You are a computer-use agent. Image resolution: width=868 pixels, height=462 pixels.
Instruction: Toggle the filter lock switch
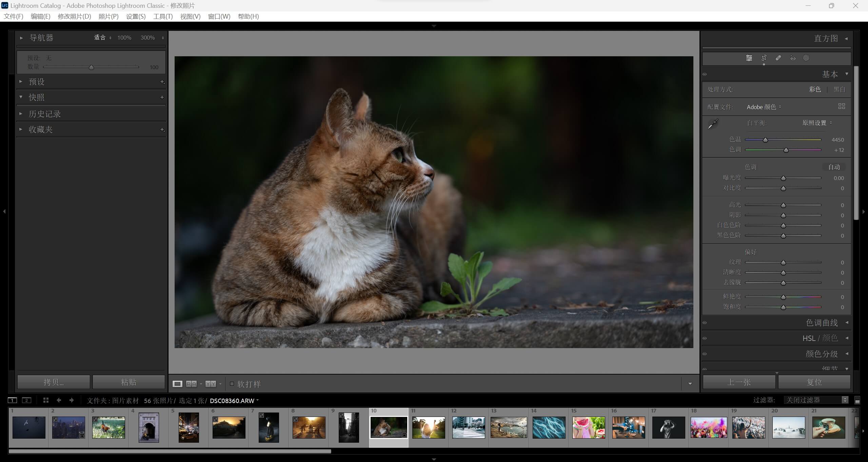tap(857, 400)
